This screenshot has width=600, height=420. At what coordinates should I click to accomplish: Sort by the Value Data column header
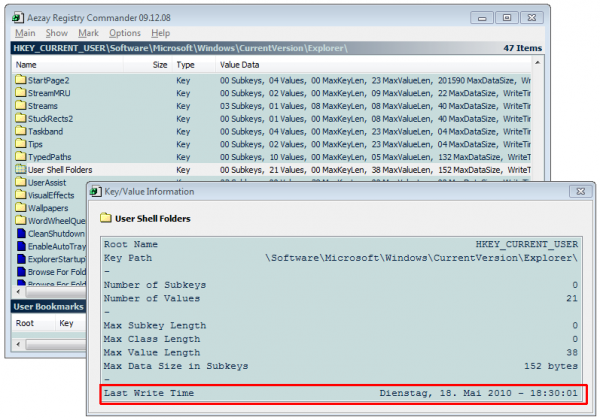[373, 65]
